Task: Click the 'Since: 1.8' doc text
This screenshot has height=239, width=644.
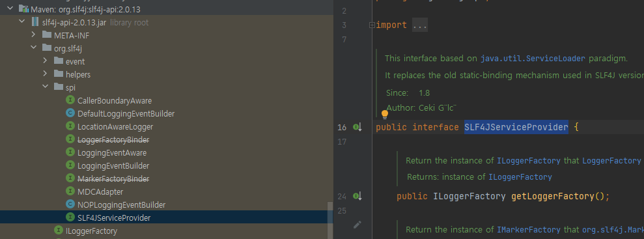Action: [x=408, y=93]
